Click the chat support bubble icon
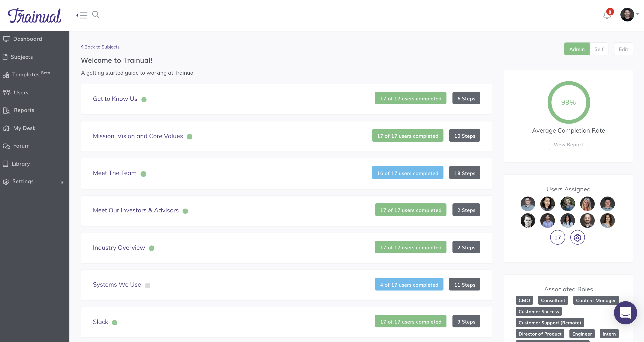 625,313
